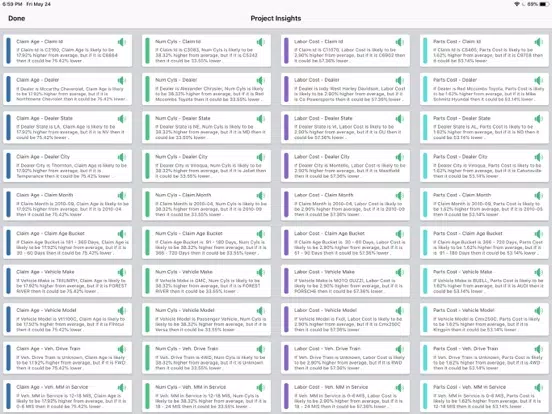The width and height of the screenshot is (552, 414).
Task: Select the Project Insights heading
Action: coord(276,18)
